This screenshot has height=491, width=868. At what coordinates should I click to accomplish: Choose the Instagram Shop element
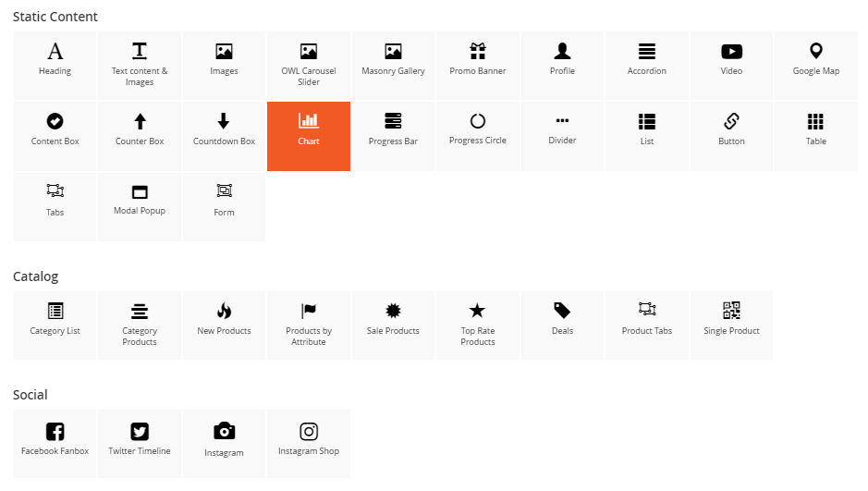309,443
